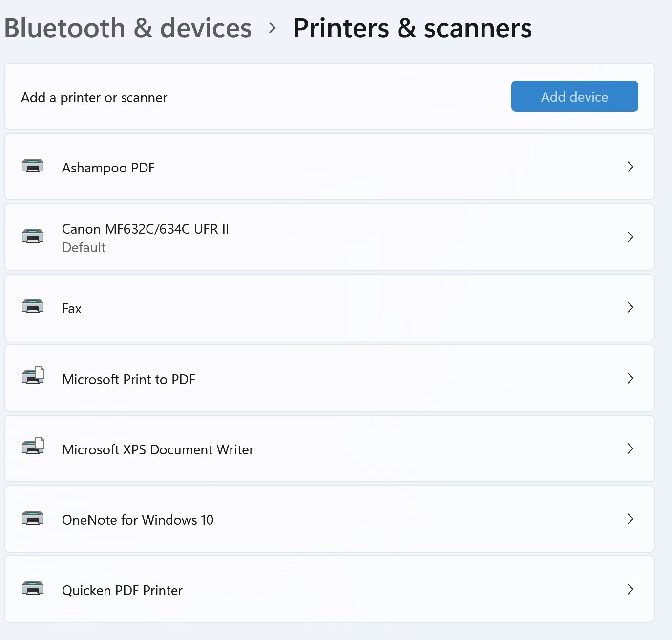Screen dimensions: 672x640
Task: Click the Printers & scanners page title
Action: coord(413,28)
